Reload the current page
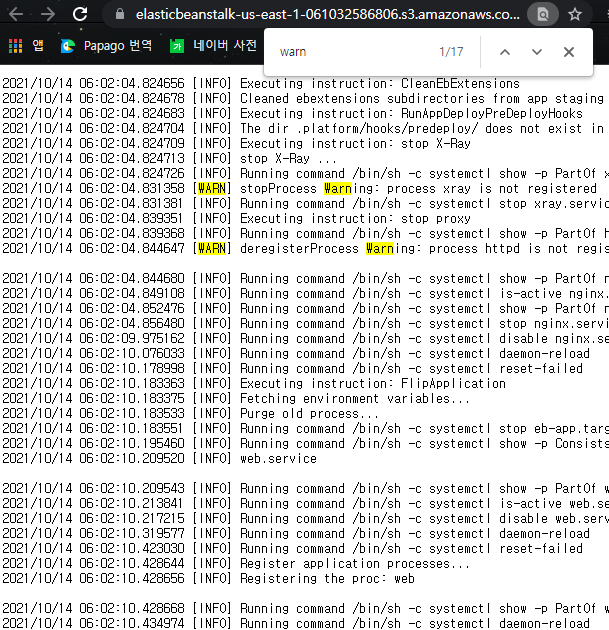Screen dimensions: 609x630 (80, 14)
